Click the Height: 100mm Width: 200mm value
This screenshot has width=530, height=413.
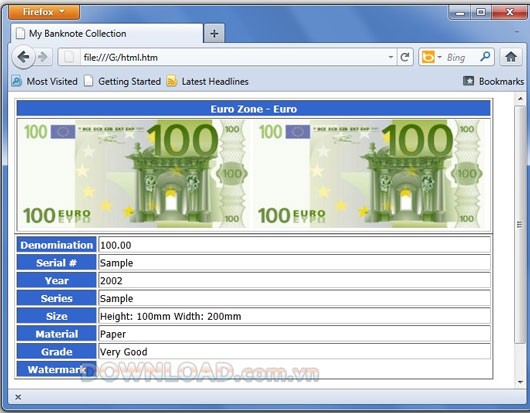[x=170, y=316]
